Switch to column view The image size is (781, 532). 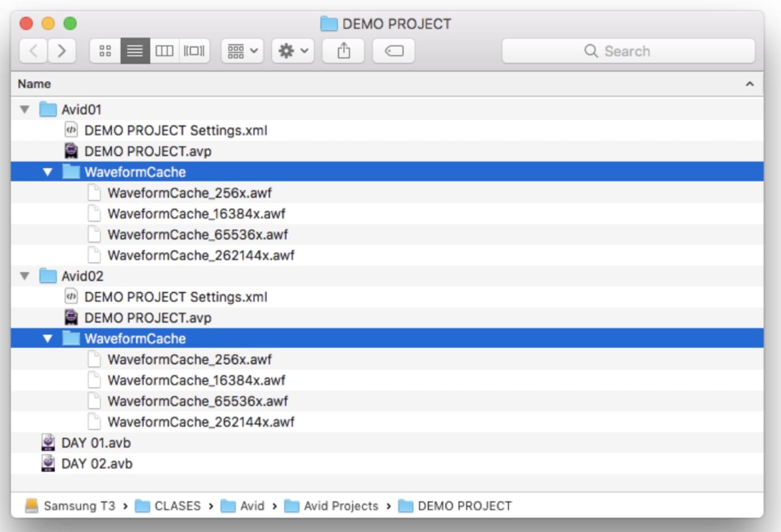[x=165, y=51]
